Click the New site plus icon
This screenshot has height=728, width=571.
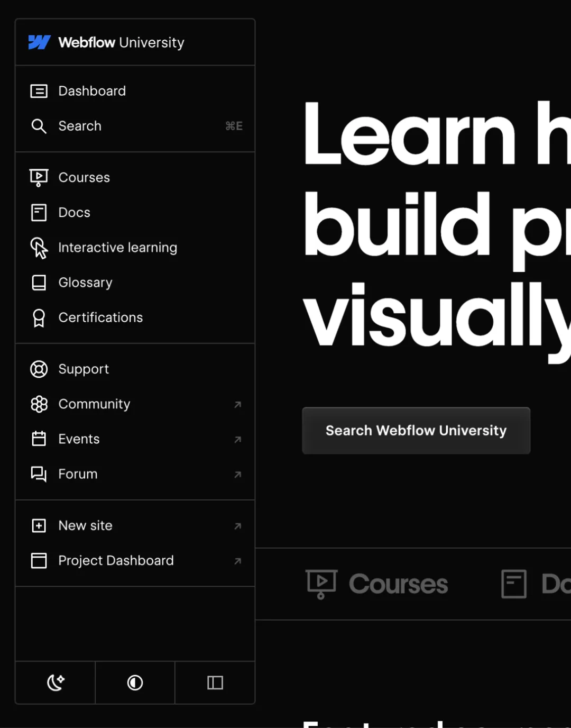click(x=39, y=525)
